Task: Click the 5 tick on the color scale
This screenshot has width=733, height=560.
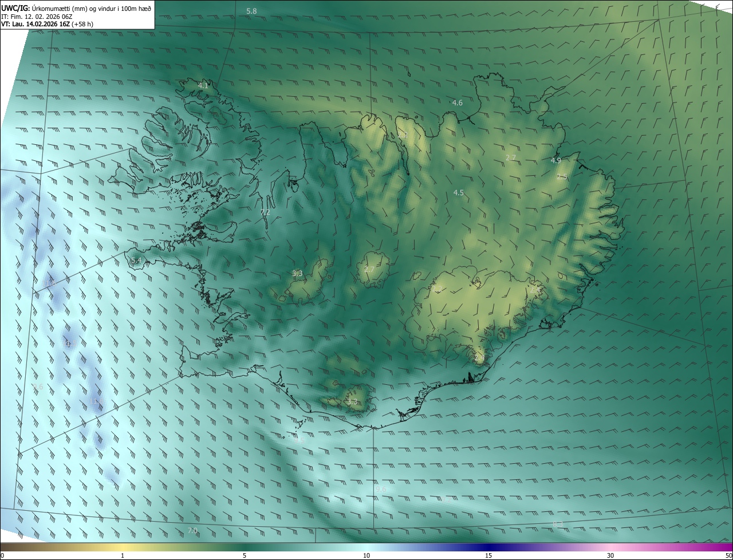Action: (x=245, y=555)
